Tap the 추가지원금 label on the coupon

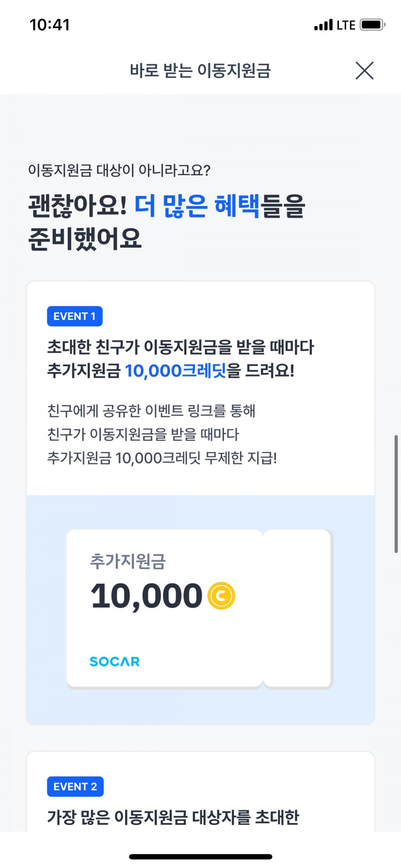click(128, 561)
